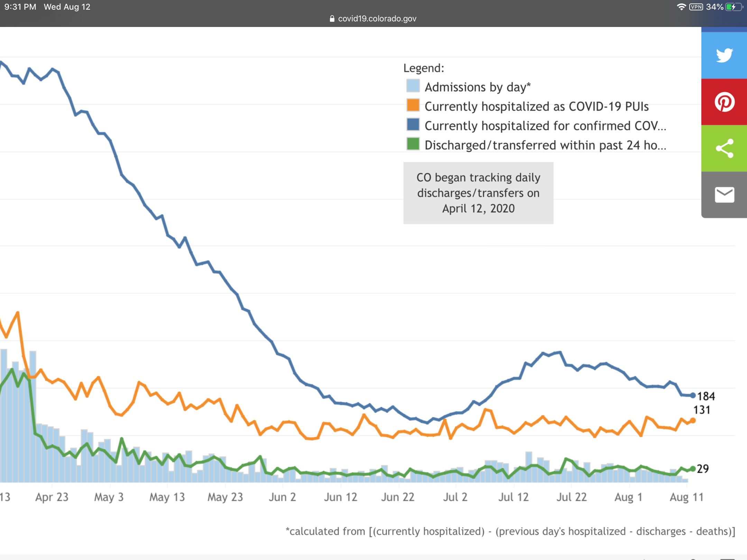Send page by email envelope icon
Screen dimensions: 747x560
[x=724, y=195]
